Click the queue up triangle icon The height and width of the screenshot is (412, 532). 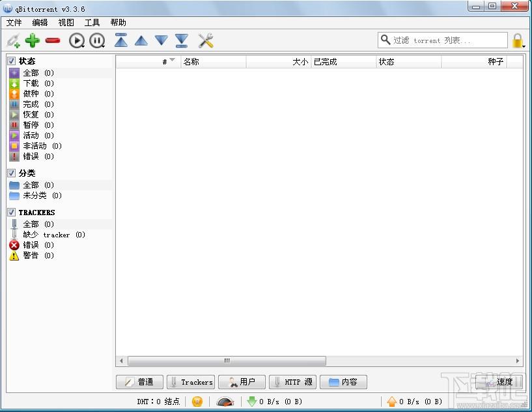coord(141,41)
